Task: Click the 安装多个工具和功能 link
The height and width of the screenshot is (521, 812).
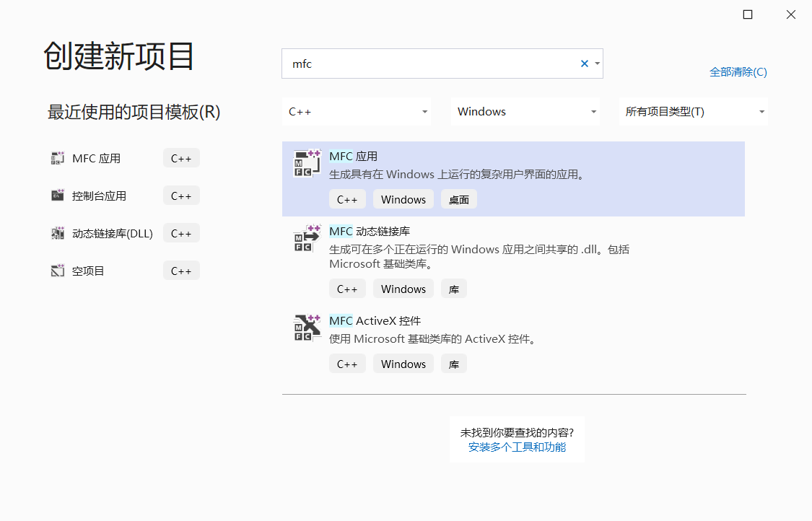Action: pyautogui.click(x=517, y=447)
